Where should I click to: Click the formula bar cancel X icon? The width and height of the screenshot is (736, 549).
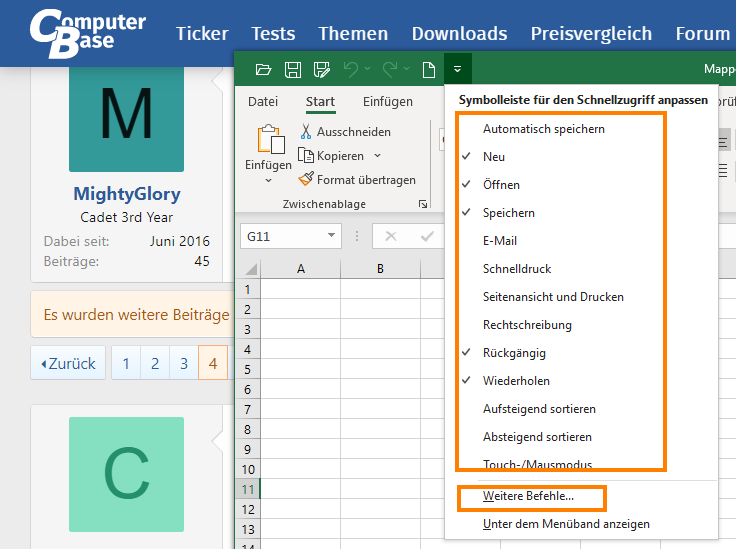391,236
